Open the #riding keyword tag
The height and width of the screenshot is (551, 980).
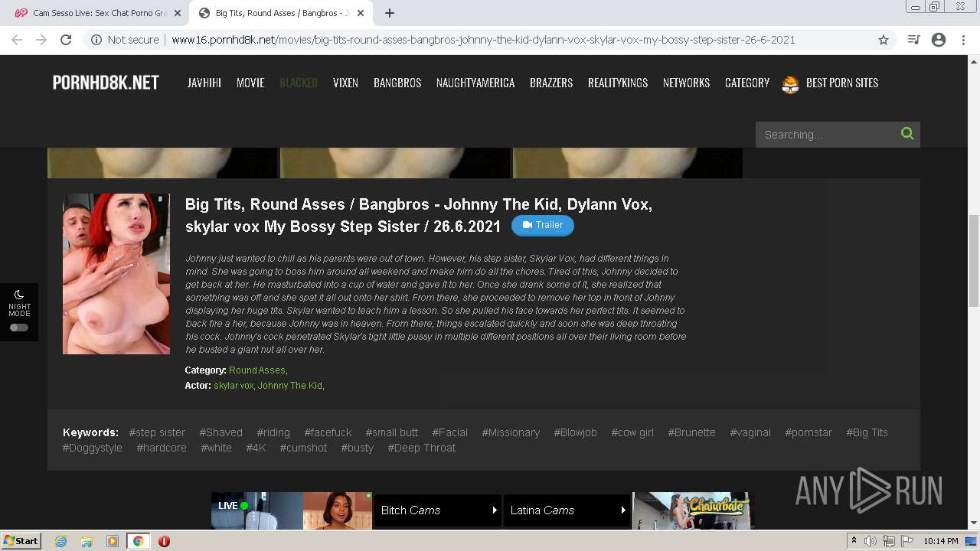coord(273,432)
